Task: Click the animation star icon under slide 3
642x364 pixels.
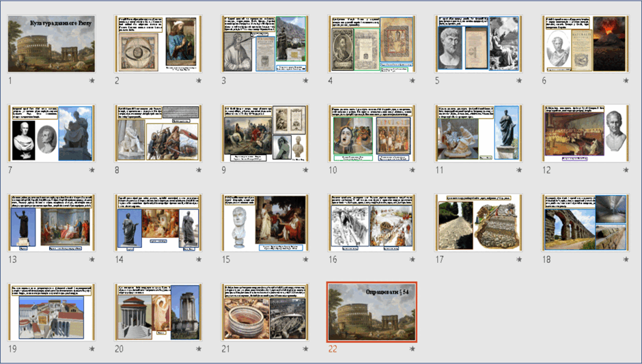Action: (305, 81)
